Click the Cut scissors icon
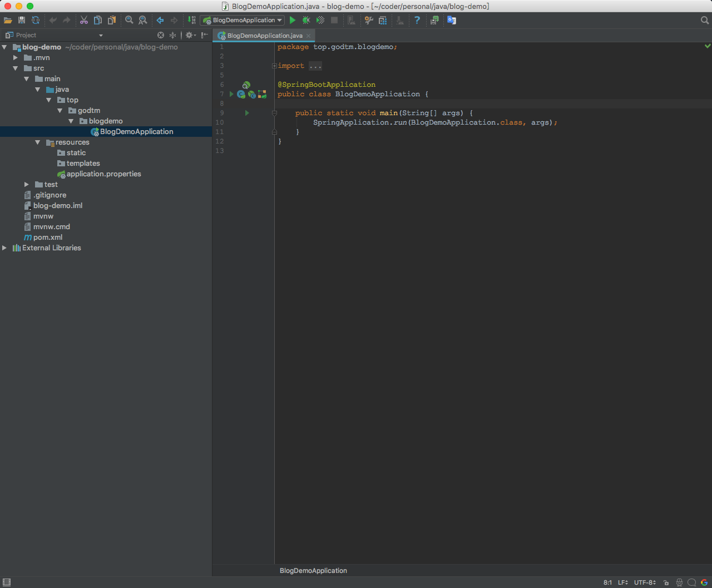Image resolution: width=712 pixels, height=588 pixels. tap(84, 20)
